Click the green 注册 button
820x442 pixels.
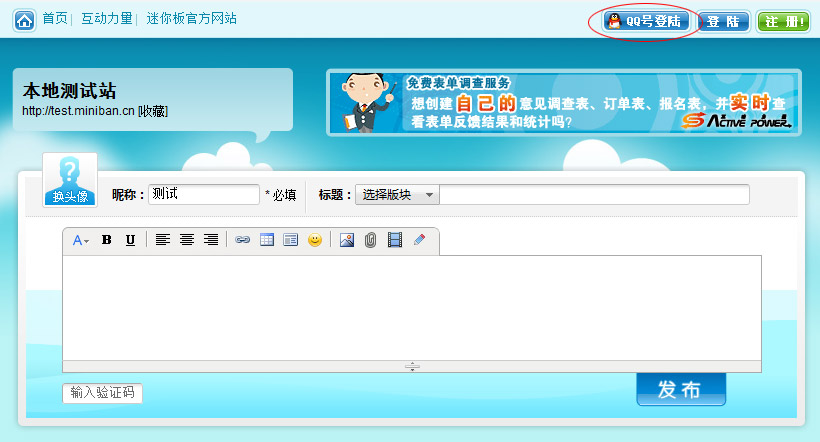point(783,22)
